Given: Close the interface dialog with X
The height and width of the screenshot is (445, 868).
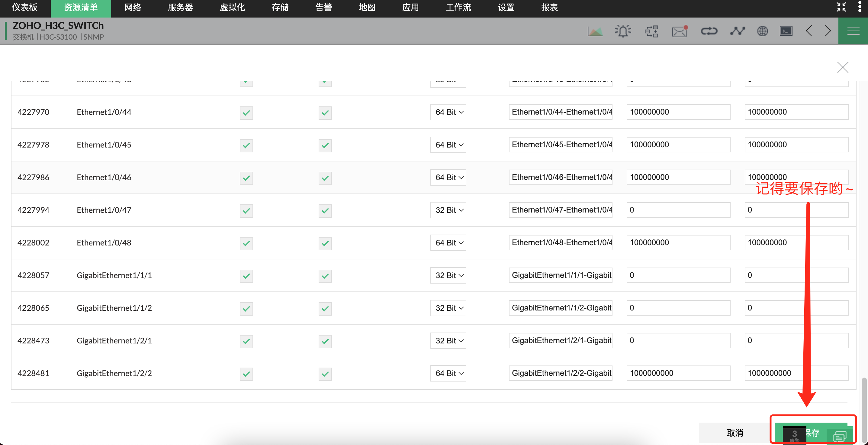Looking at the screenshot, I should [x=843, y=67].
